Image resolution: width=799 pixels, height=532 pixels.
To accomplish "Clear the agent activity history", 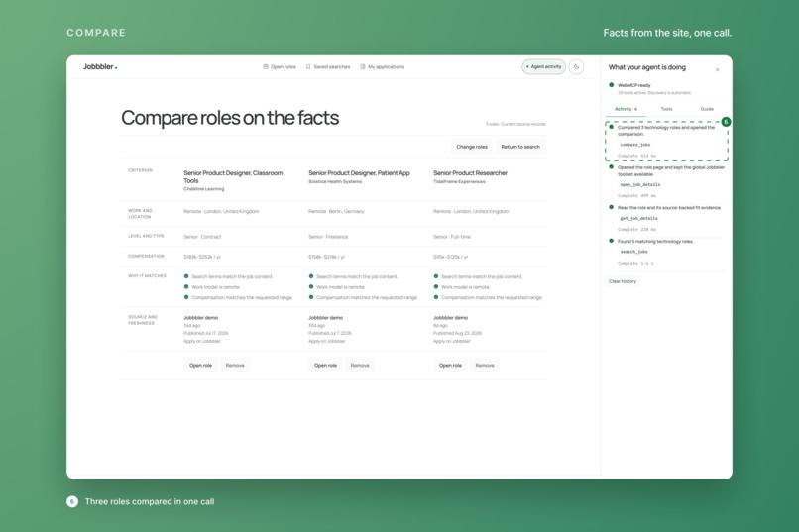I will point(623,281).
